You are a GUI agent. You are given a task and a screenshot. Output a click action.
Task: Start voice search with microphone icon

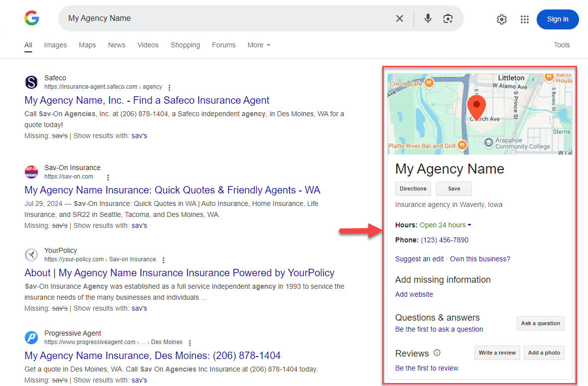(428, 18)
